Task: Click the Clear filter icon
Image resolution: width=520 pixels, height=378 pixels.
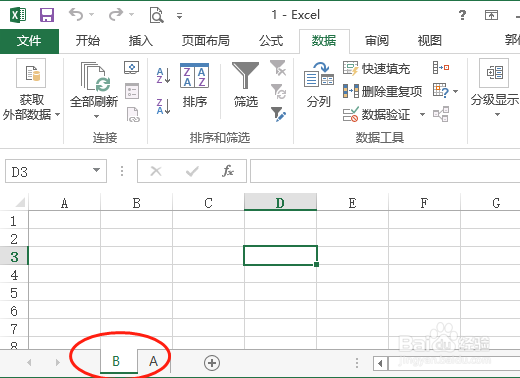Action: [278, 68]
